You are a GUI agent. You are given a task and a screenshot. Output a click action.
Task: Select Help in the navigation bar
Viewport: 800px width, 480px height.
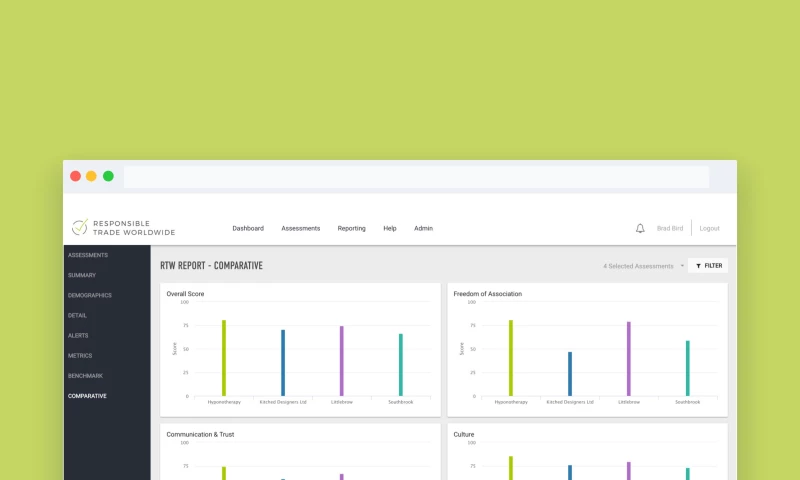click(x=389, y=228)
